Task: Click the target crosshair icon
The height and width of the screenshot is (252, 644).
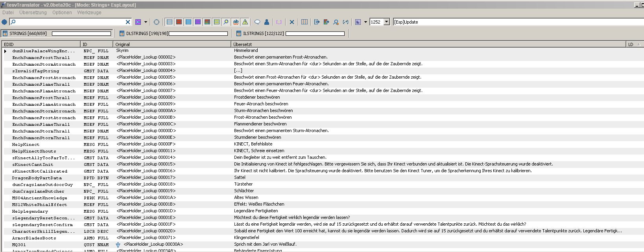Action: 157,22
